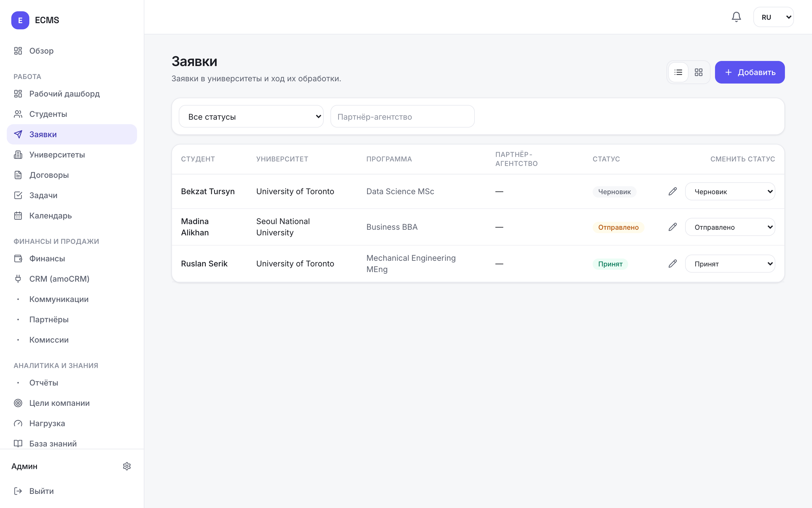
Task: Click Data Science MSc program cell
Action: pyautogui.click(x=400, y=192)
